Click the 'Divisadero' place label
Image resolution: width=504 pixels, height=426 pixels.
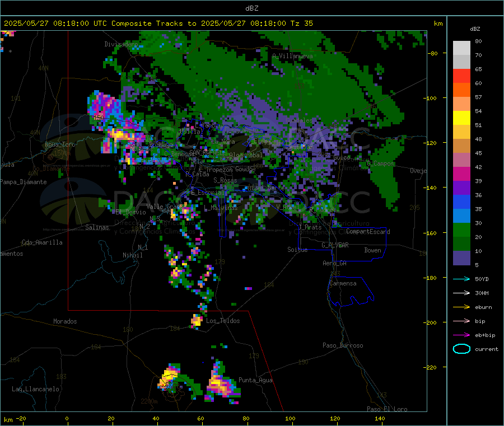tap(121, 44)
